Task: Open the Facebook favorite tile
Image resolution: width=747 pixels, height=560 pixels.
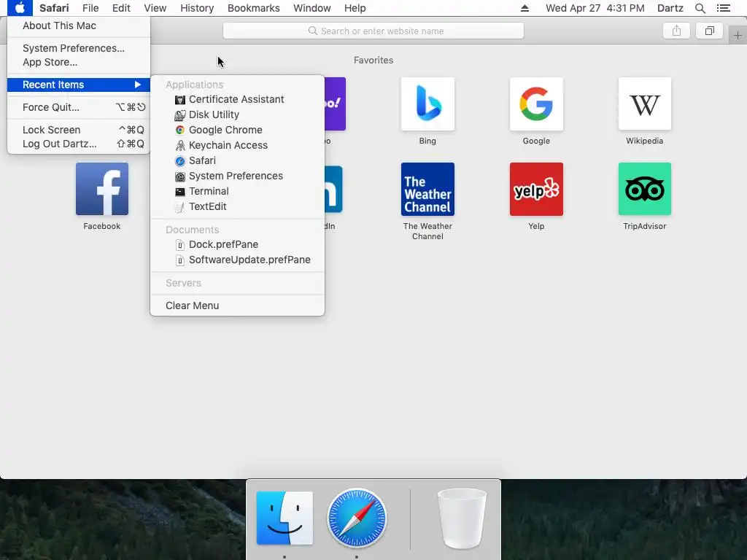Action: pos(102,189)
